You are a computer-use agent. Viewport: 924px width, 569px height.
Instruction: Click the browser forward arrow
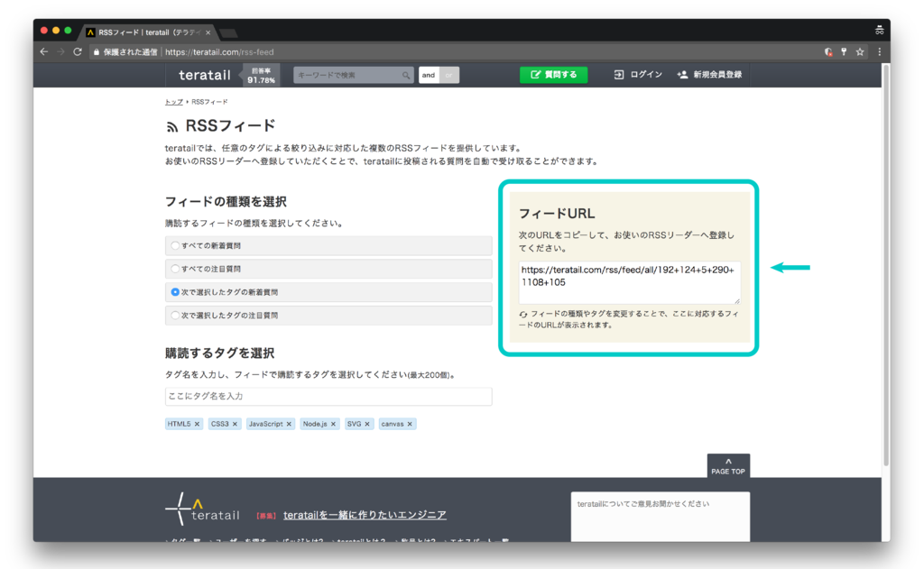tap(60, 51)
